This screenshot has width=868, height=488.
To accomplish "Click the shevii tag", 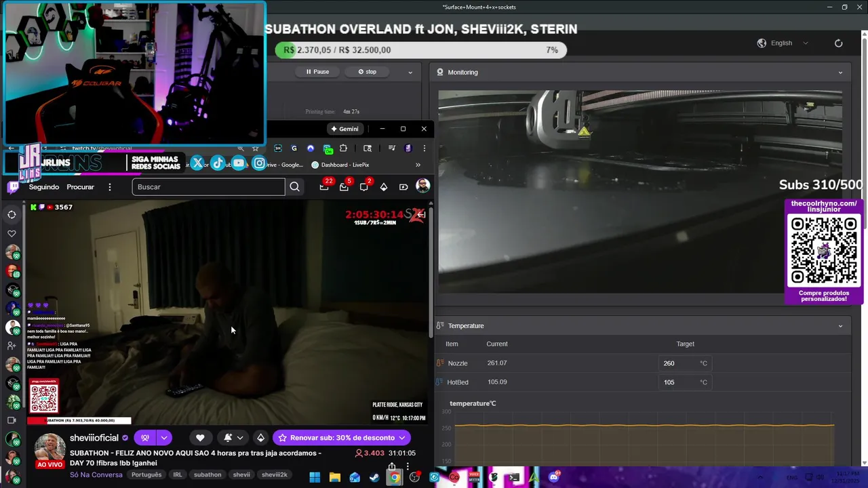I will pyautogui.click(x=241, y=474).
